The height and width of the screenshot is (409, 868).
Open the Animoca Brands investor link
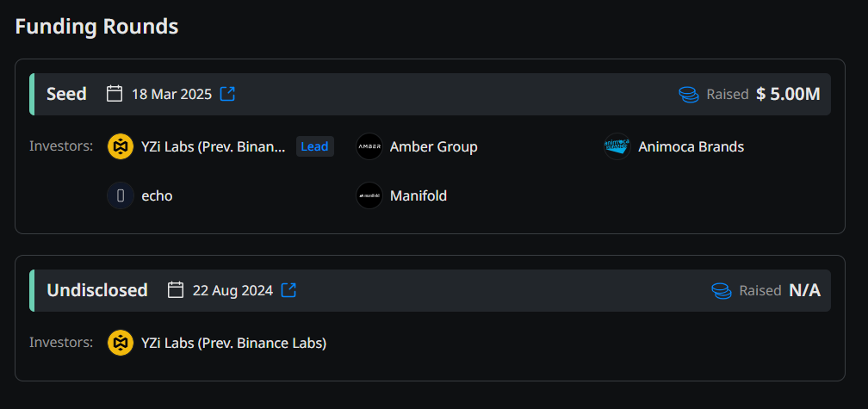coord(691,146)
